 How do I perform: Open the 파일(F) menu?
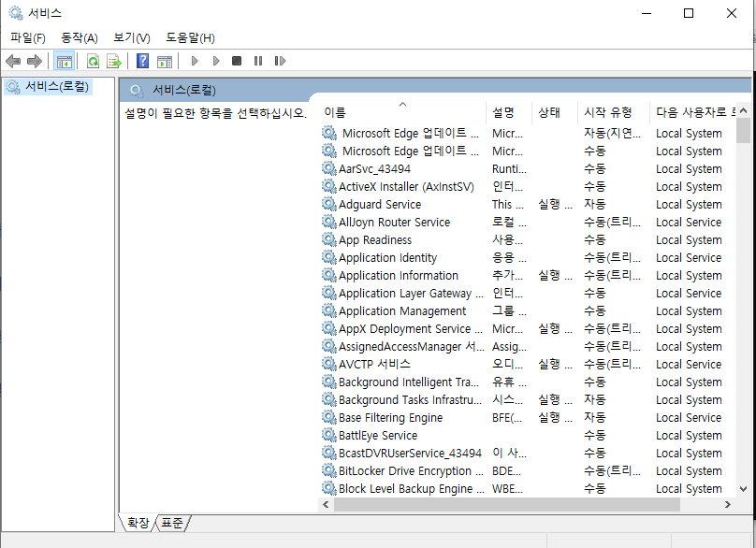click(28, 37)
